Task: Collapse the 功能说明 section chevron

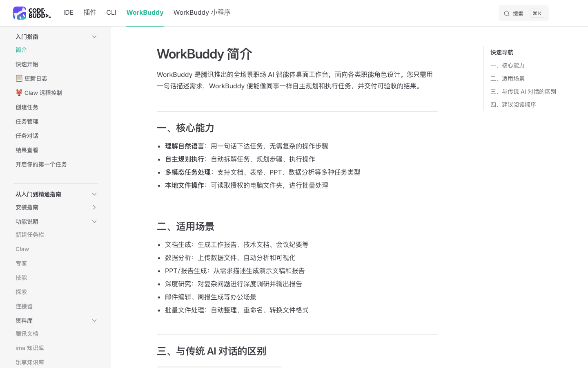Action: coord(94,222)
